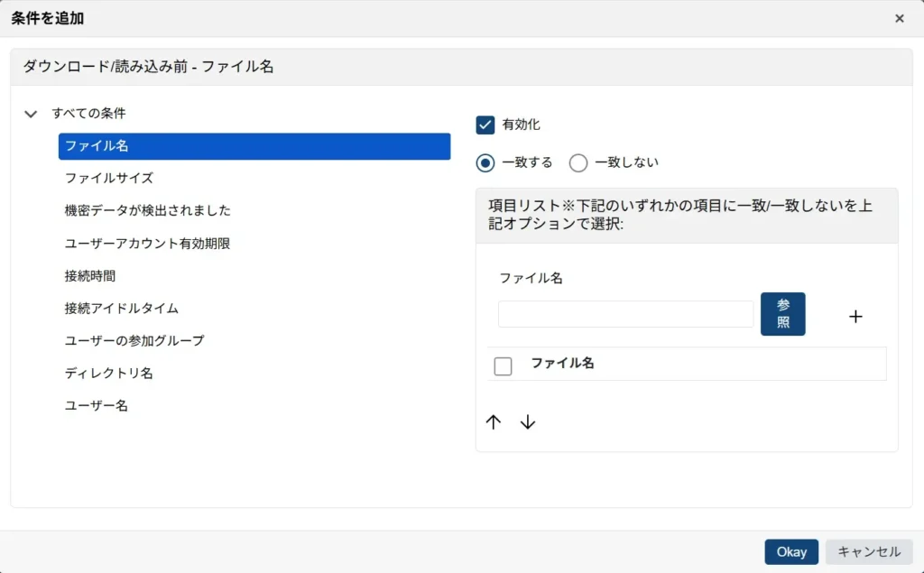Open file browser with 参照 button
The image size is (924, 573).
782,313
